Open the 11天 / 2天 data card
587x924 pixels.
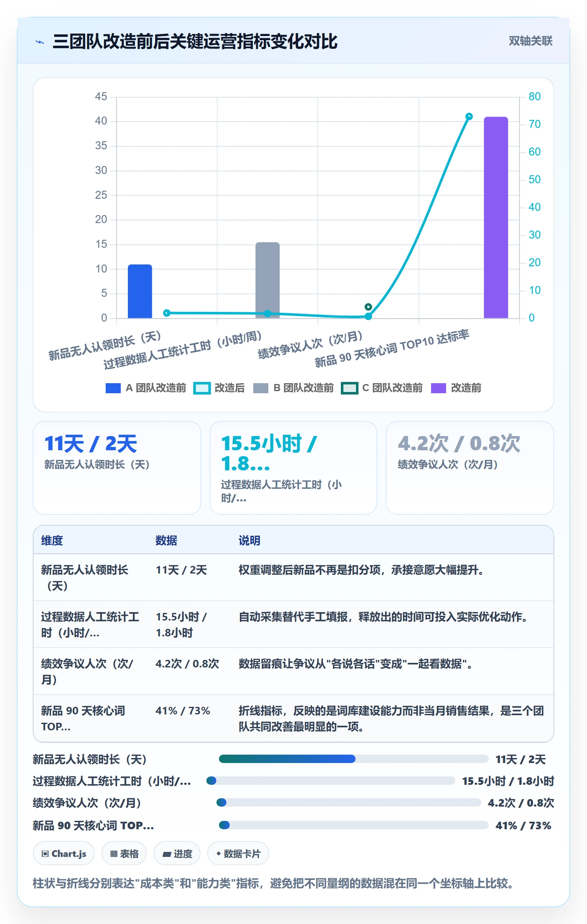tap(117, 468)
